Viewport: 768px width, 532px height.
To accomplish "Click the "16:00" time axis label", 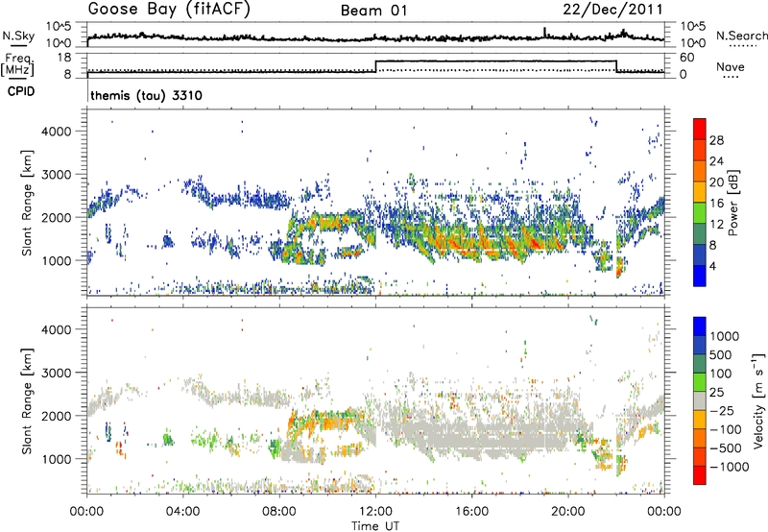I will point(471,512).
